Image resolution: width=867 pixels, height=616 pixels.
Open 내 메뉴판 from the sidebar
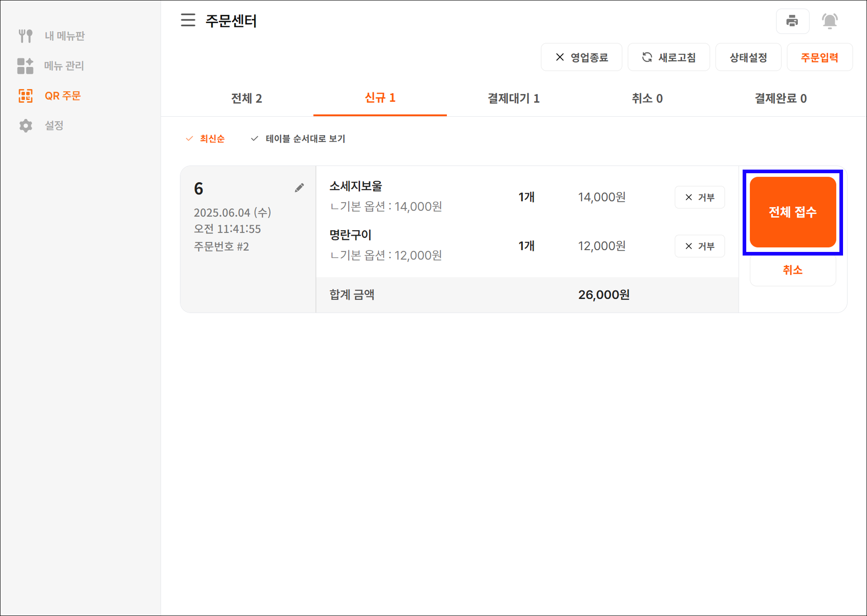coord(65,36)
